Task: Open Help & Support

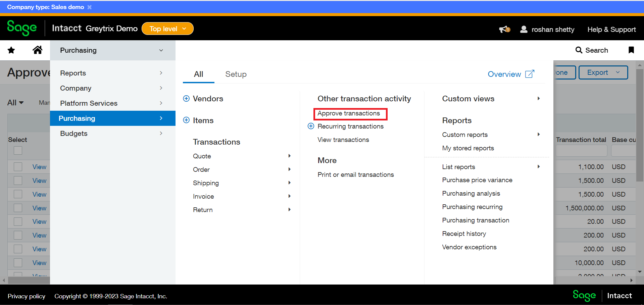Action: click(611, 30)
